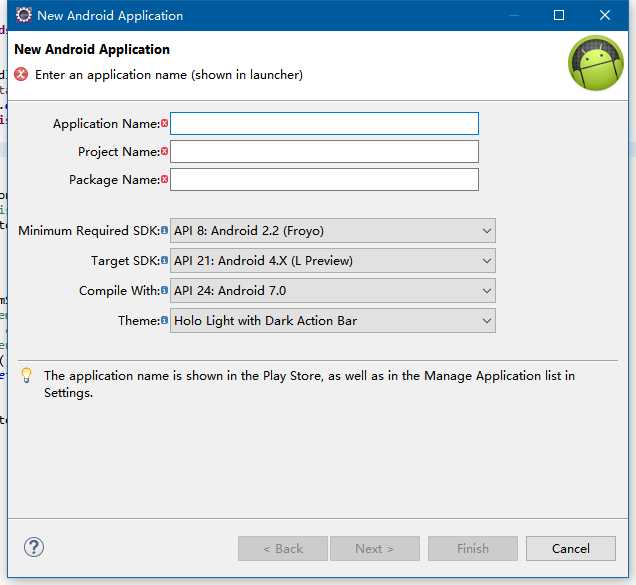Click the error marker beside Application Name

pyautogui.click(x=164, y=123)
